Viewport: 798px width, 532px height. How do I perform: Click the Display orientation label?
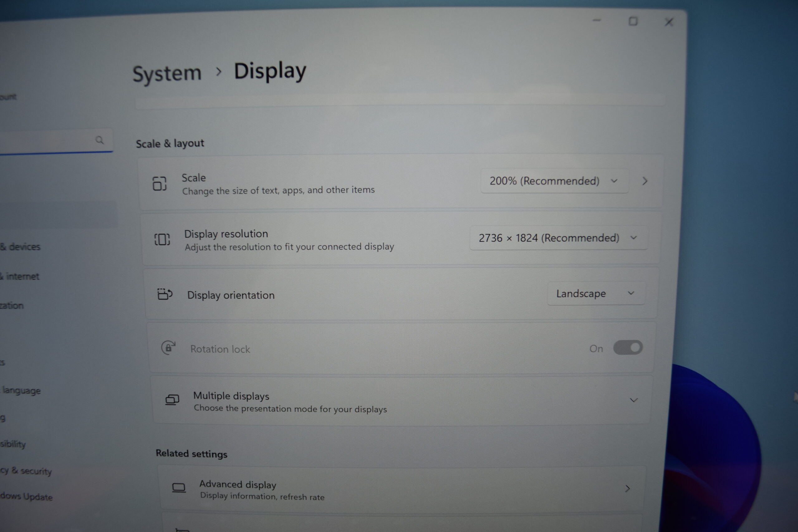click(231, 295)
